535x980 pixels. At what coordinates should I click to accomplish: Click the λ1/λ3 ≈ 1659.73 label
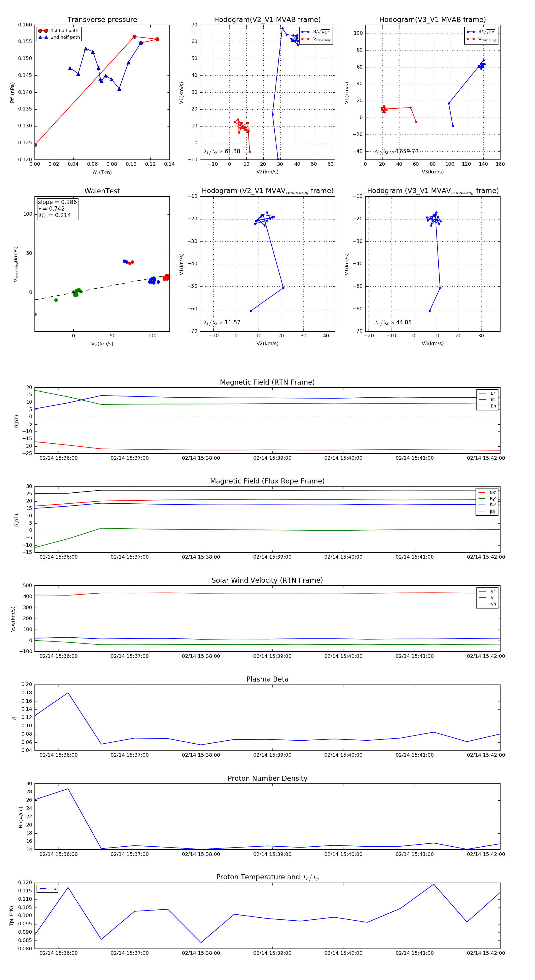397,151
